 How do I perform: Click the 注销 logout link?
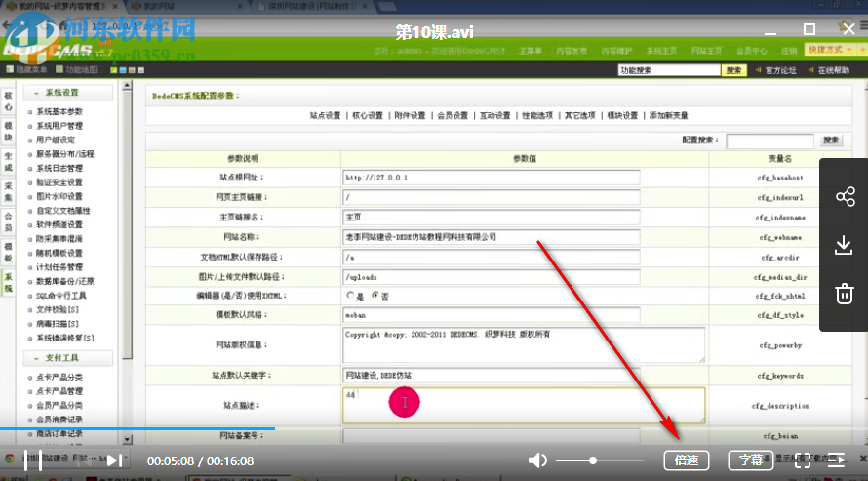click(789, 51)
